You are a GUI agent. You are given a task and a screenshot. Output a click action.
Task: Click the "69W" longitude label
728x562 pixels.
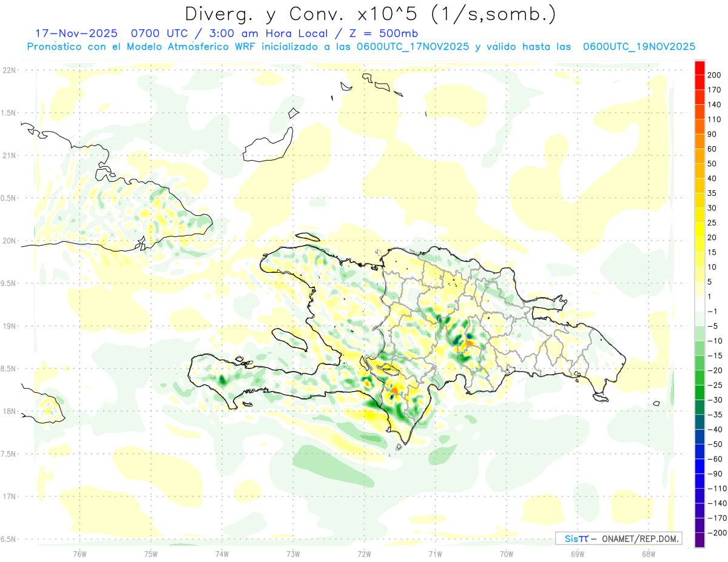coord(578,554)
